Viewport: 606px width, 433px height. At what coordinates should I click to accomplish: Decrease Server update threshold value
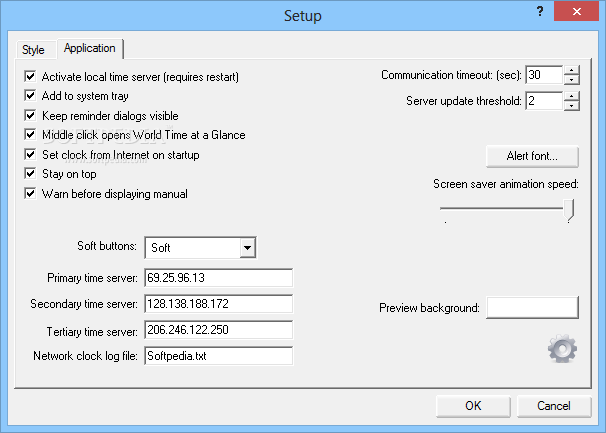click(572, 106)
